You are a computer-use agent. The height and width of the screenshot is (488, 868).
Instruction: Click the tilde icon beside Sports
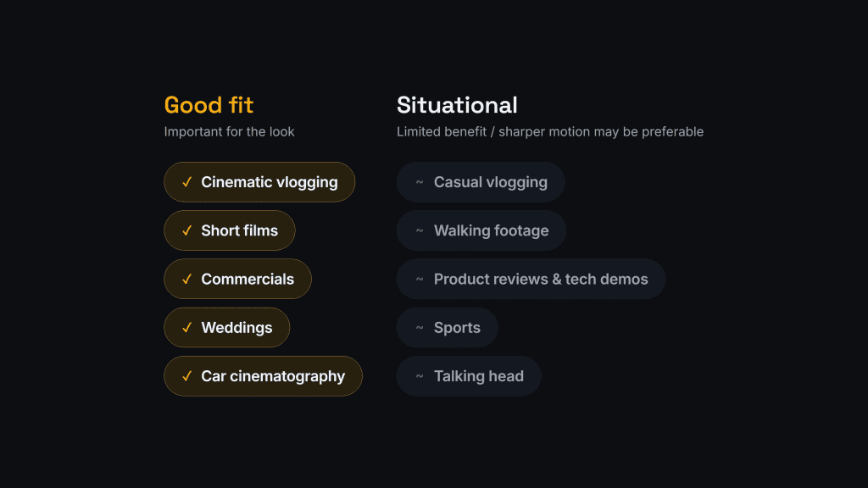click(420, 328)
